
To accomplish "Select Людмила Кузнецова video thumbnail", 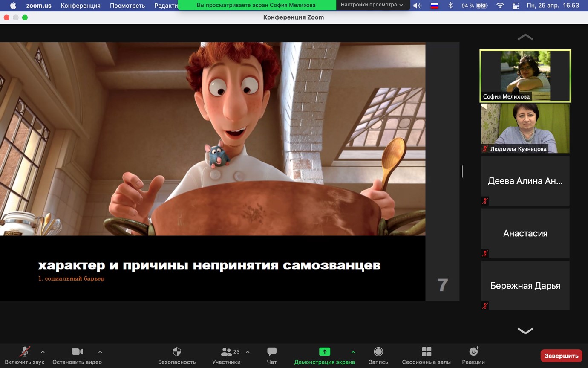I will 525,128.
